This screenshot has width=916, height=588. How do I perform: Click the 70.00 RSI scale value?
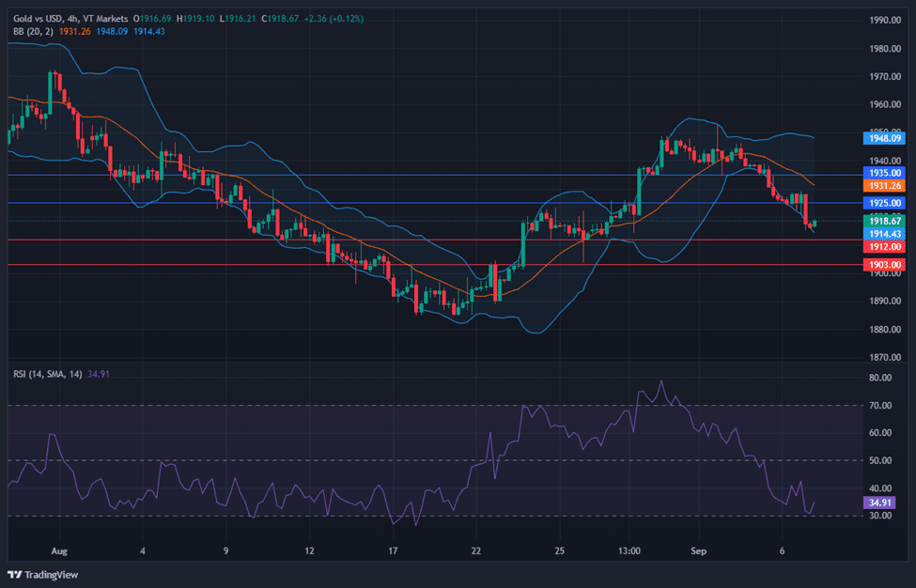click(880, 406)
